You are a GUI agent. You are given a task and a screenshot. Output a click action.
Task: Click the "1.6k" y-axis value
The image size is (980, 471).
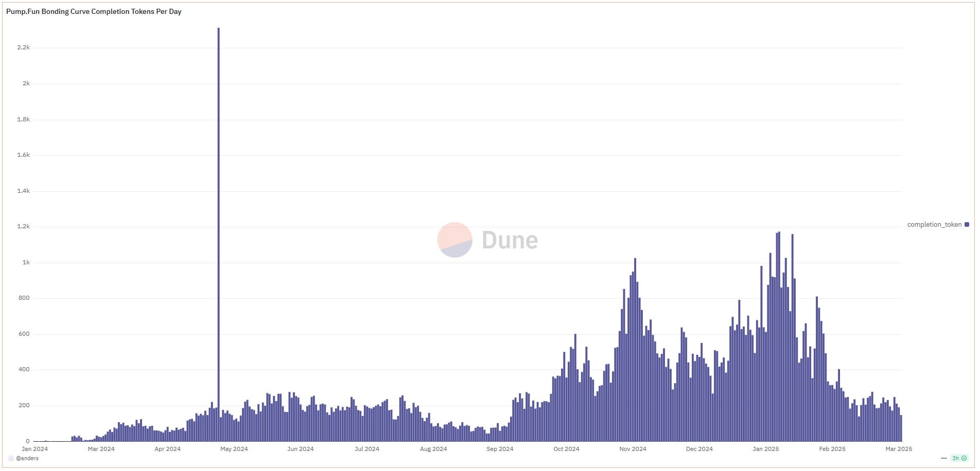click(24, 155)
